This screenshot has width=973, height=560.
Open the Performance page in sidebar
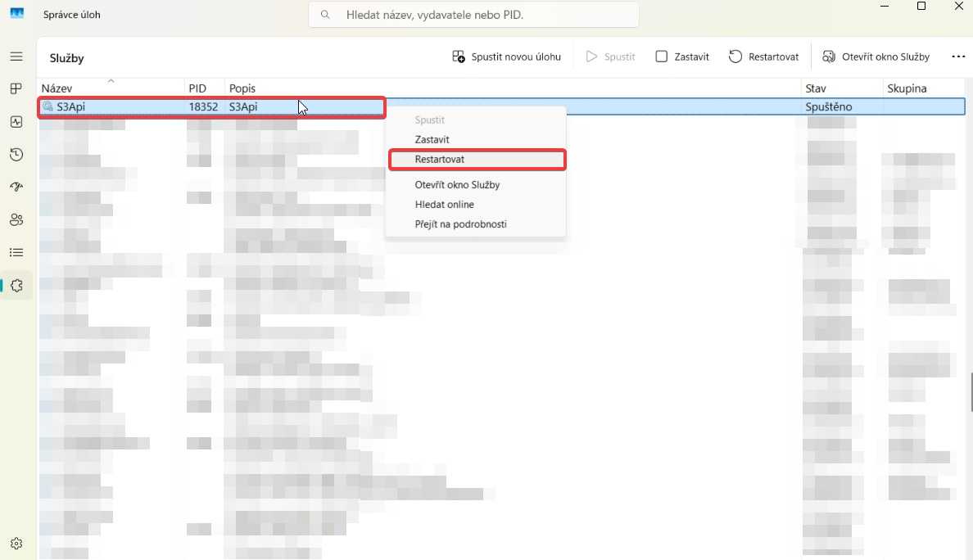point(16,121)
